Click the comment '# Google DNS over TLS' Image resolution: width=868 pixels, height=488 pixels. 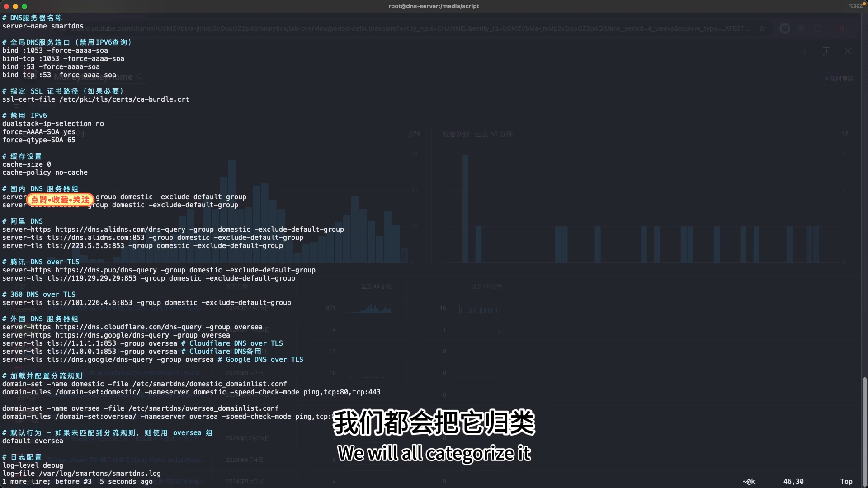(x=260, y=360)
